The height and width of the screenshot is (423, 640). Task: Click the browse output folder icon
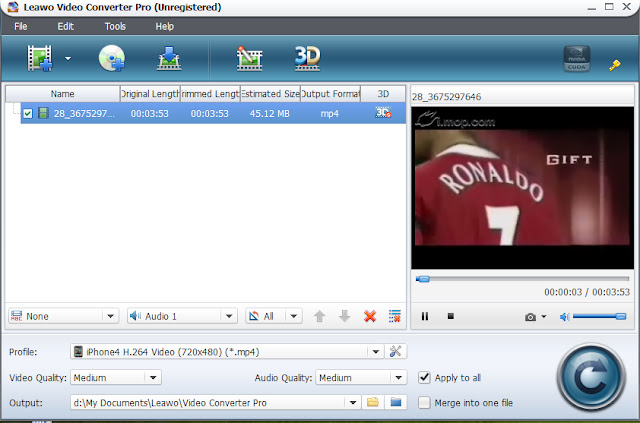[373, 402]
